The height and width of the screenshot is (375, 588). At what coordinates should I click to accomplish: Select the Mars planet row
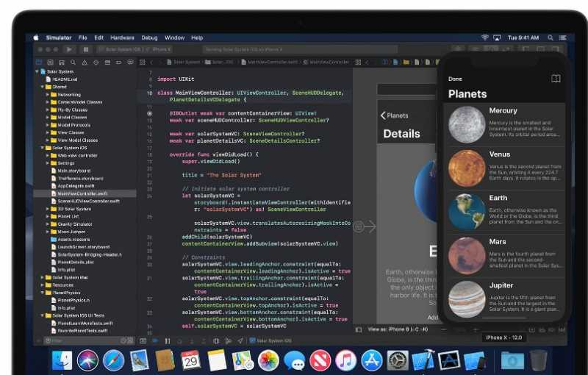[504, 256]
